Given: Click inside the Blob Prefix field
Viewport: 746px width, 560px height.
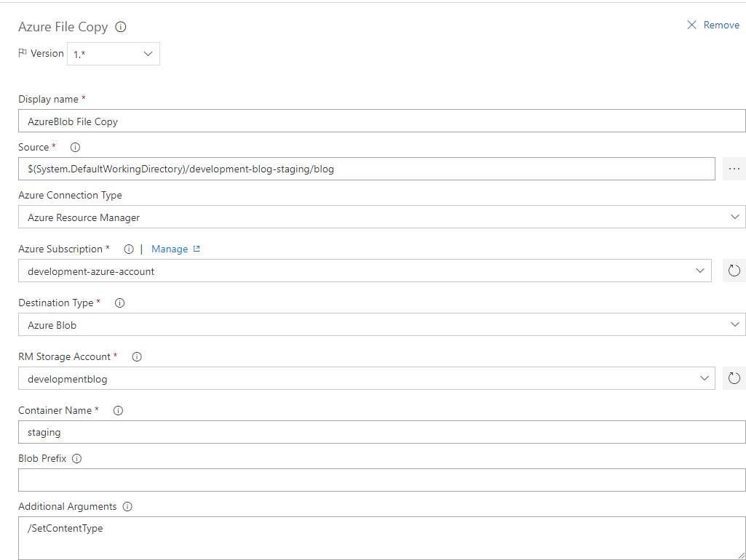Looking at the screenshot, I should [x=291, y=480].
